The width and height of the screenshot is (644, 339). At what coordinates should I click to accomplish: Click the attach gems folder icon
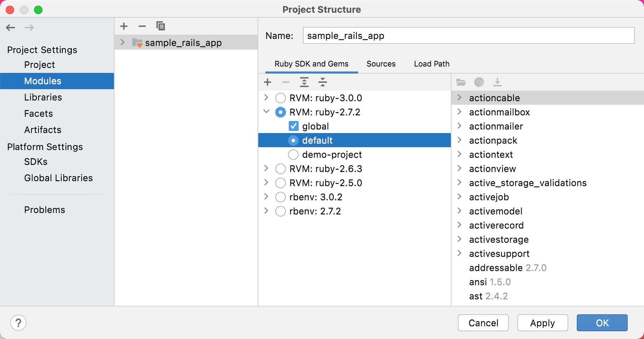coord(461,82)
